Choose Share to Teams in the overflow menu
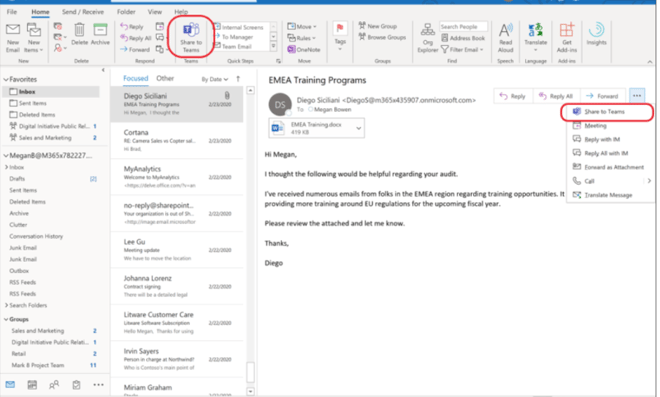 click(x=607, y=112)
